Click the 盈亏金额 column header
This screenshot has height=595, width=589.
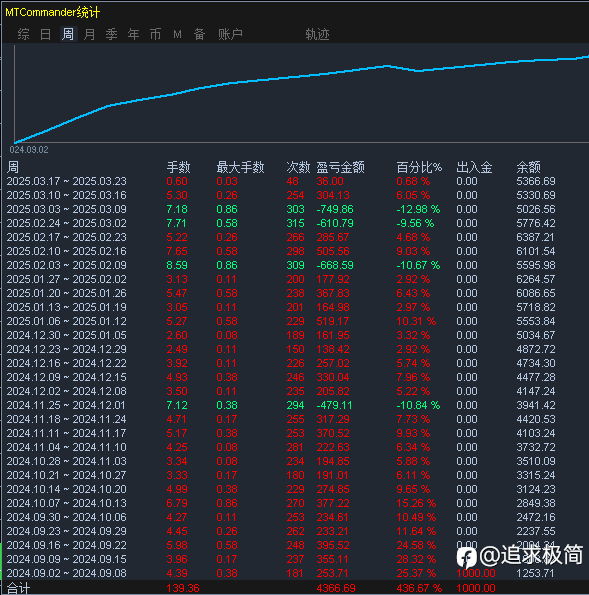[x=340, y=167]
